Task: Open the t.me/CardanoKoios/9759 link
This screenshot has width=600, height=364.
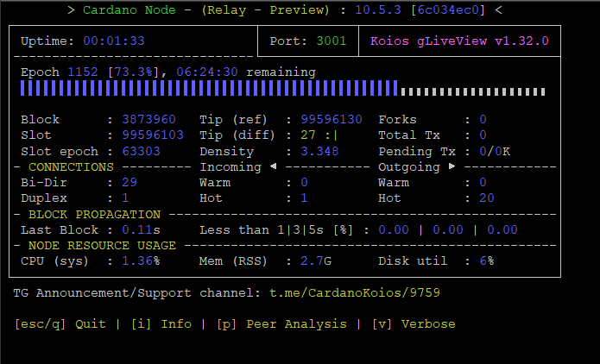Action: tap(354, 292)
